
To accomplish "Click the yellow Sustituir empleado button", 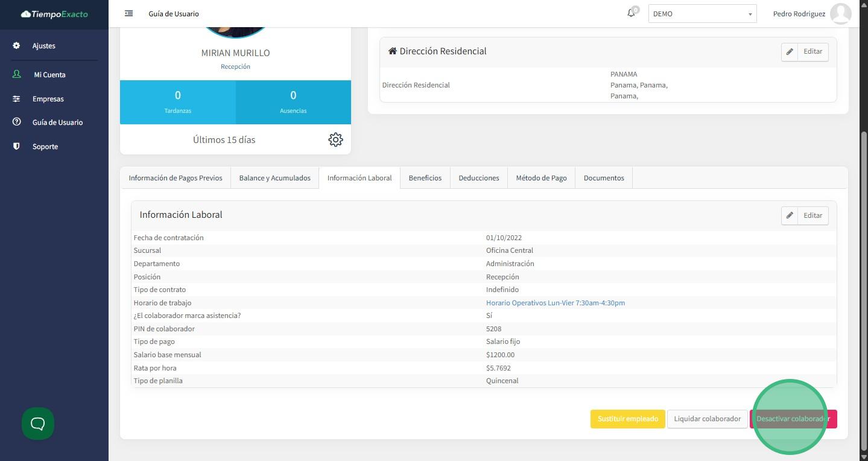I will tap(627, 419).
